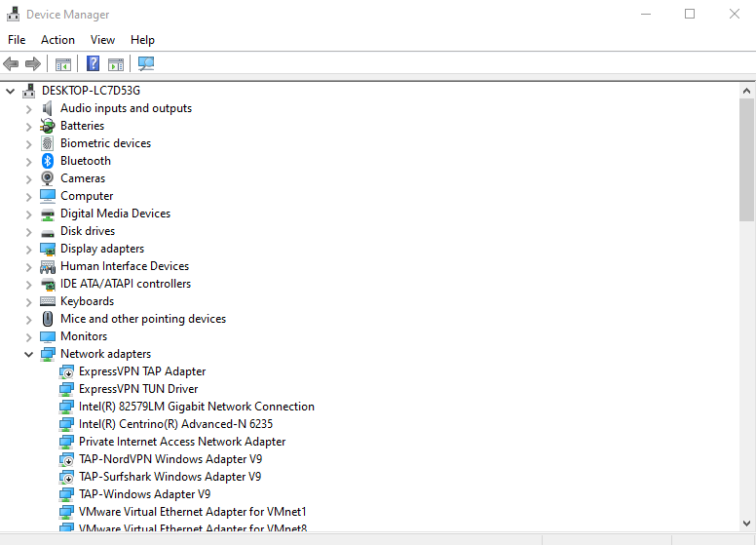Viewport: 756px width, 545px height.
Task: Click the Human Interface Devices label
Action: click(125, 266)
